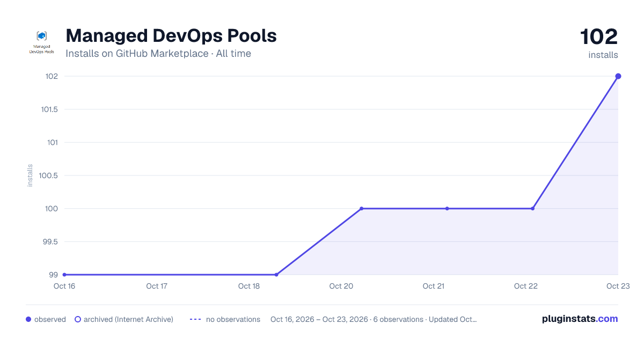644x338 pixels.
Task: Click the x-axis label Oct 22
Action: [x=526, y=286]
